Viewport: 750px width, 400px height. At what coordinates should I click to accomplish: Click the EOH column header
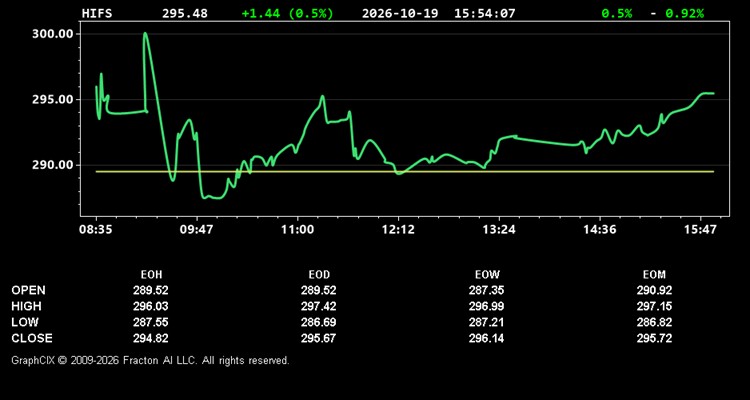click(x=151, y=275)
